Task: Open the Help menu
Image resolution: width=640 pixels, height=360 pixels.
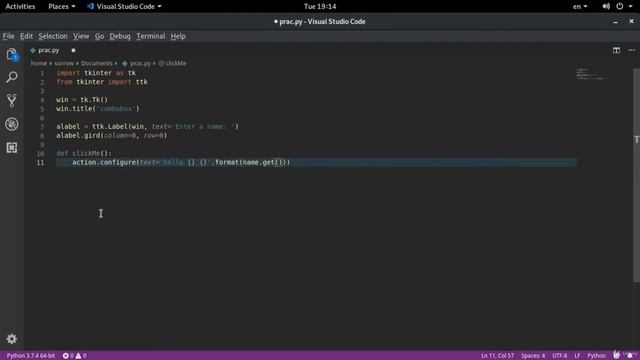Action: [178, 36]
